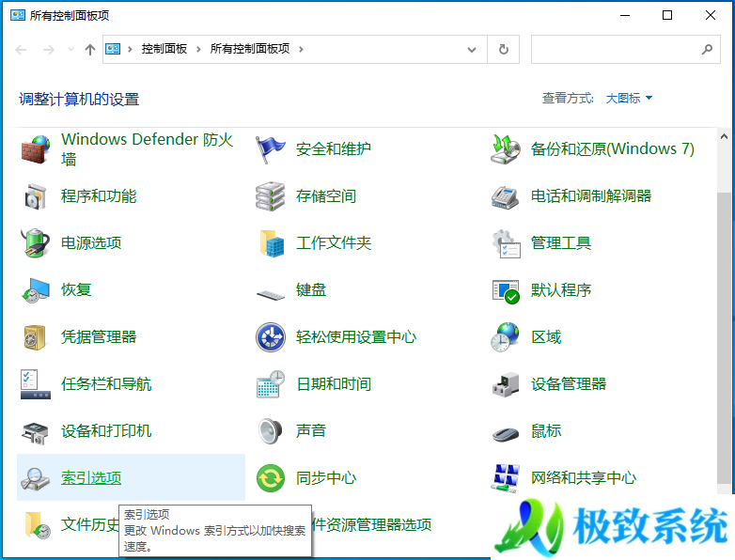Image resolution: width=735 pixels, height=560 pixels.
Task: Go up one folder level
Action: (x=90, y=49)
